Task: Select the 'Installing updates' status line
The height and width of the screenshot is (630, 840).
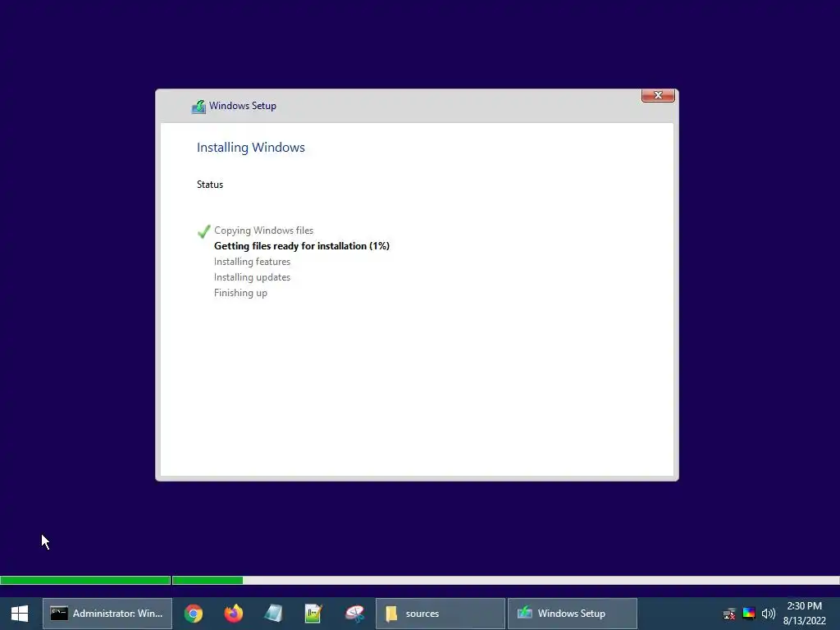Action: click(x=252, y=277)
